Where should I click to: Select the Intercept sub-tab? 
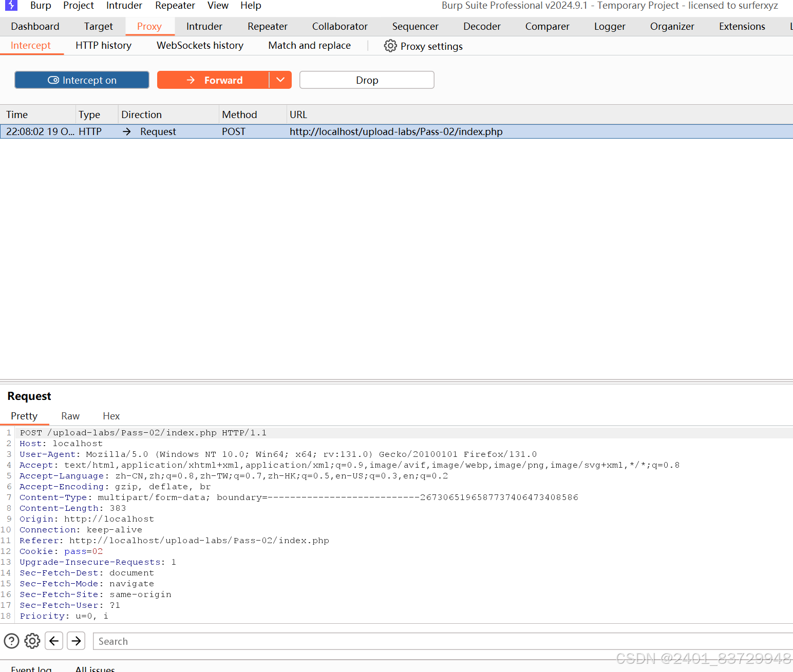[x=31, y=45]
